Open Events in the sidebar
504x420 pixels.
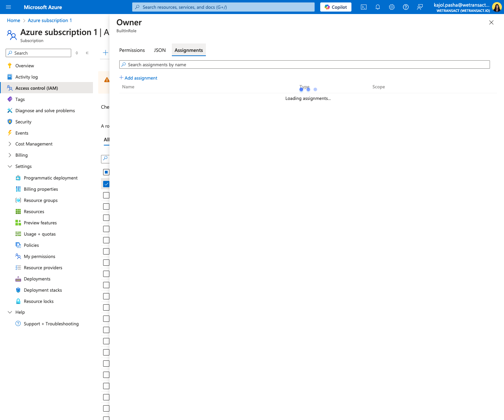(x=22, y=133)
